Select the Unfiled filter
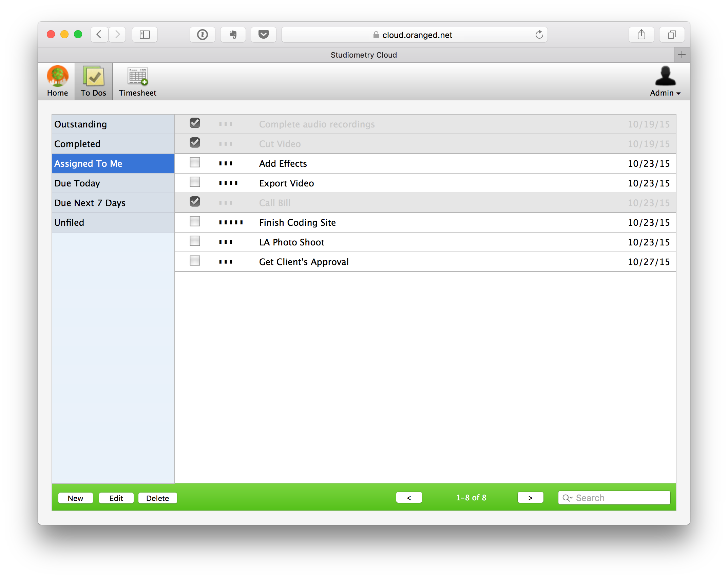 113,223
